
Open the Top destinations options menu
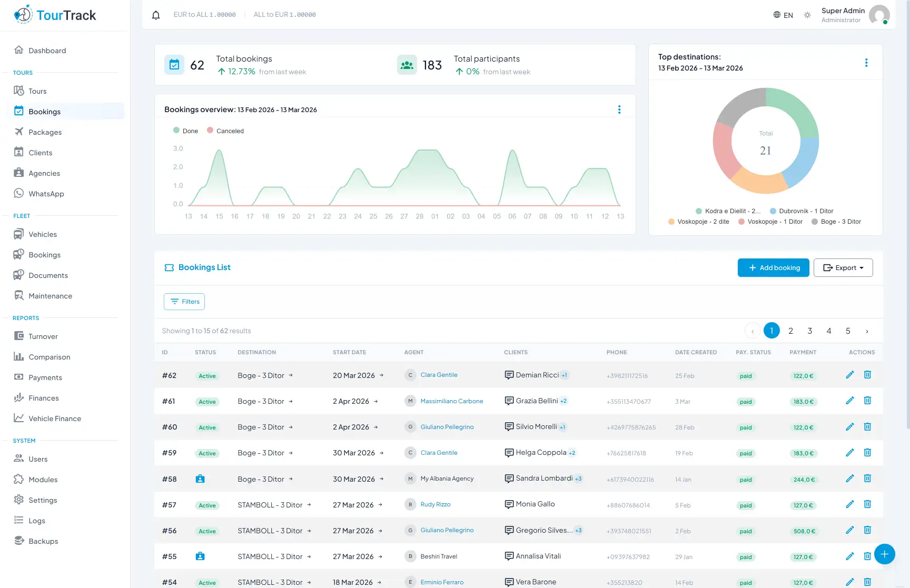click(x=866, y=62)
